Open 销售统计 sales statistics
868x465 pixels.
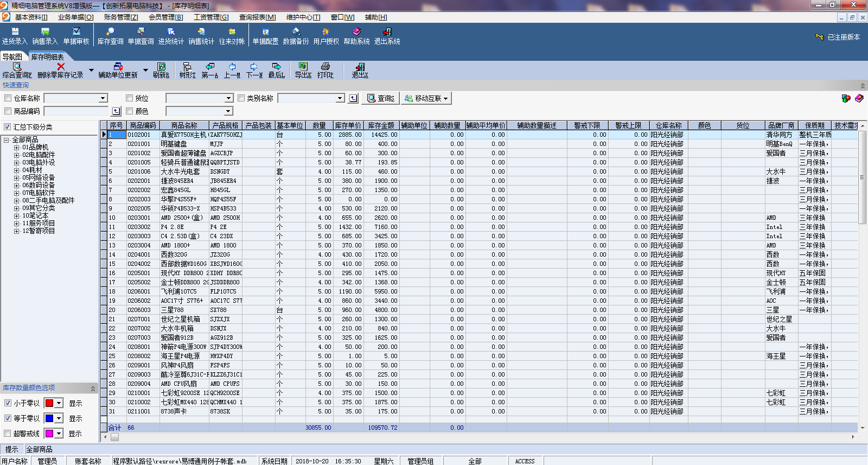pyautogui.click(x=201, y=36)
